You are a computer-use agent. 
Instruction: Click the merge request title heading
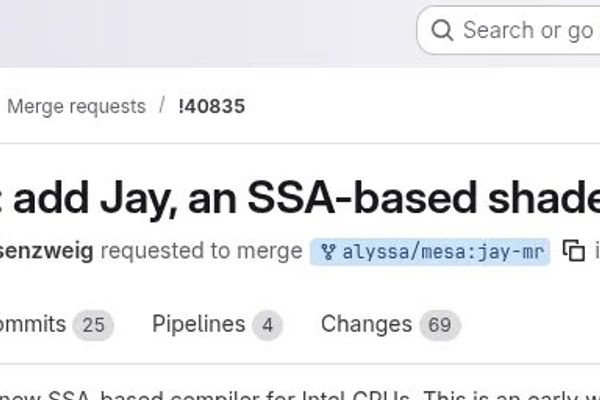[x=300, y=196]
